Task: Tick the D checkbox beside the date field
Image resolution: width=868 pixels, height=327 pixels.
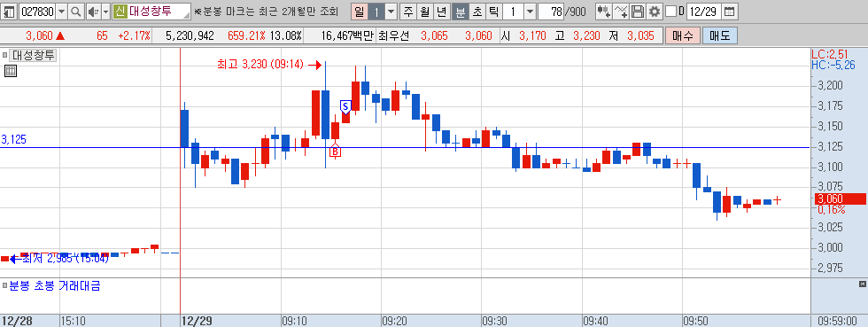Action: pos(670,12)
